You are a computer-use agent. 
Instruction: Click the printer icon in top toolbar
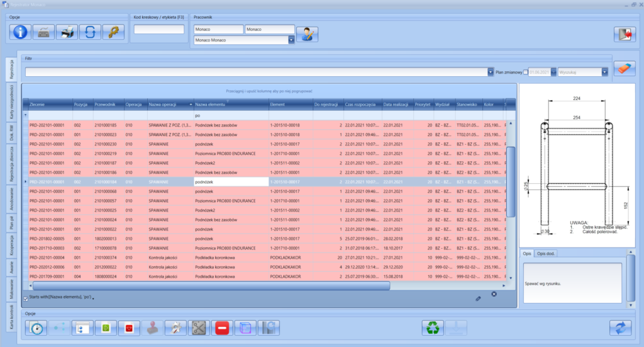66,32
